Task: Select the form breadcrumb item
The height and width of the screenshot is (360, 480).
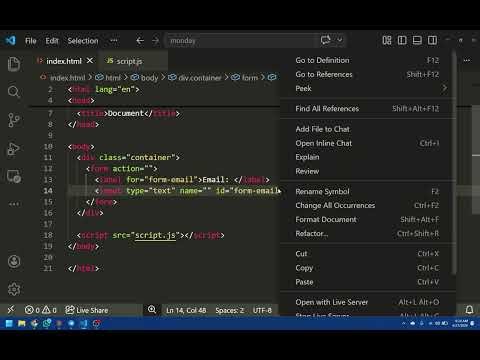Action: [250, 78]
